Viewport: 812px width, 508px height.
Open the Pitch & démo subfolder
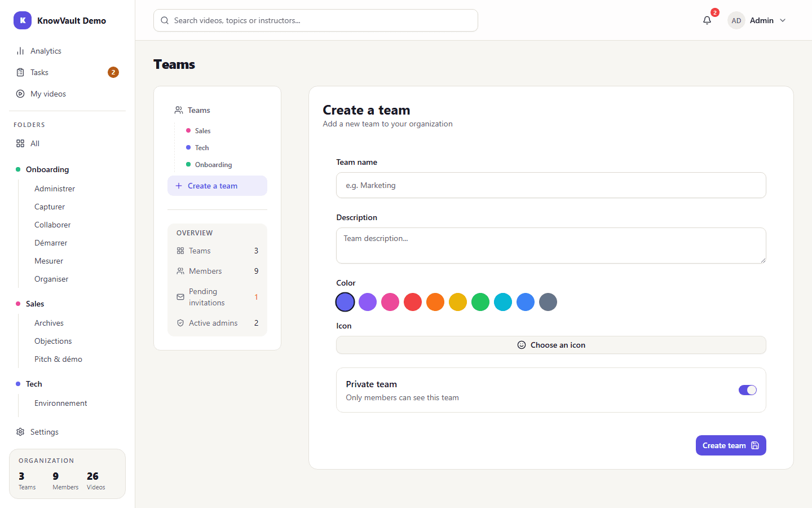click(x=58, y=359)
